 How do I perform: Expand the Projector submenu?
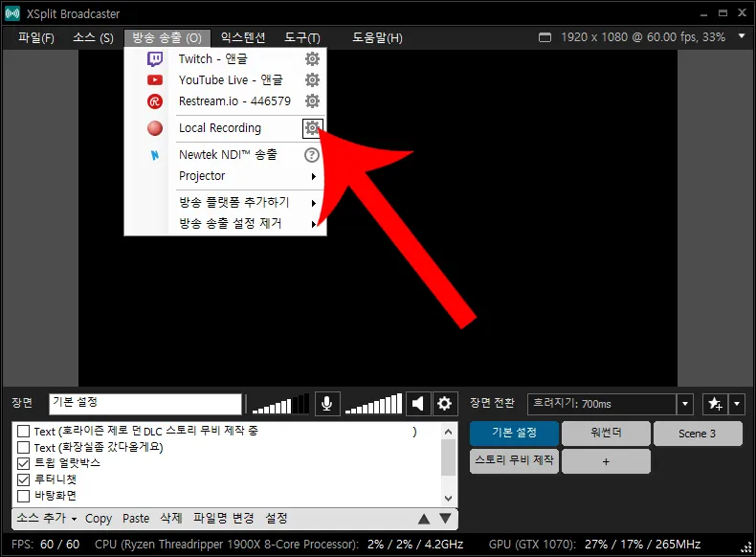click(x=313, y=176)
